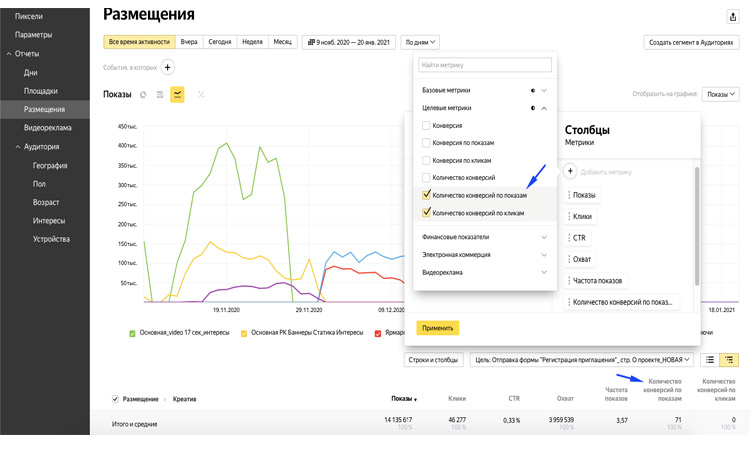The height and width of the screenshot is (450, 750).
Task: Select the Неделя period tab
Action: pyautogui.click(x=252, y=42)
